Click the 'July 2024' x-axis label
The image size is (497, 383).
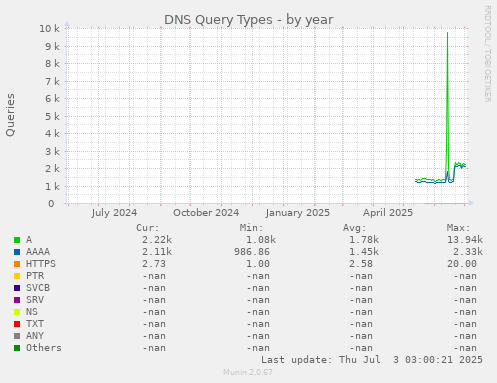coord(114,213)
